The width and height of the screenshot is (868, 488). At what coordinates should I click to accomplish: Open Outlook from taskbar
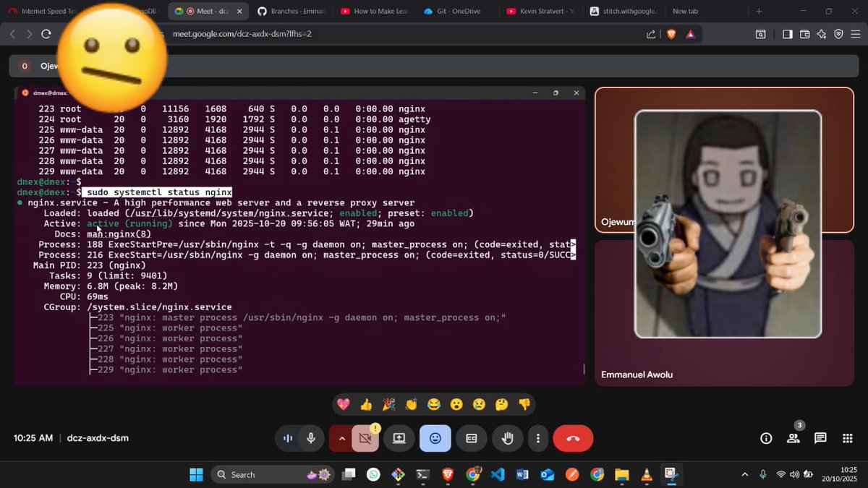pos(547,474)
